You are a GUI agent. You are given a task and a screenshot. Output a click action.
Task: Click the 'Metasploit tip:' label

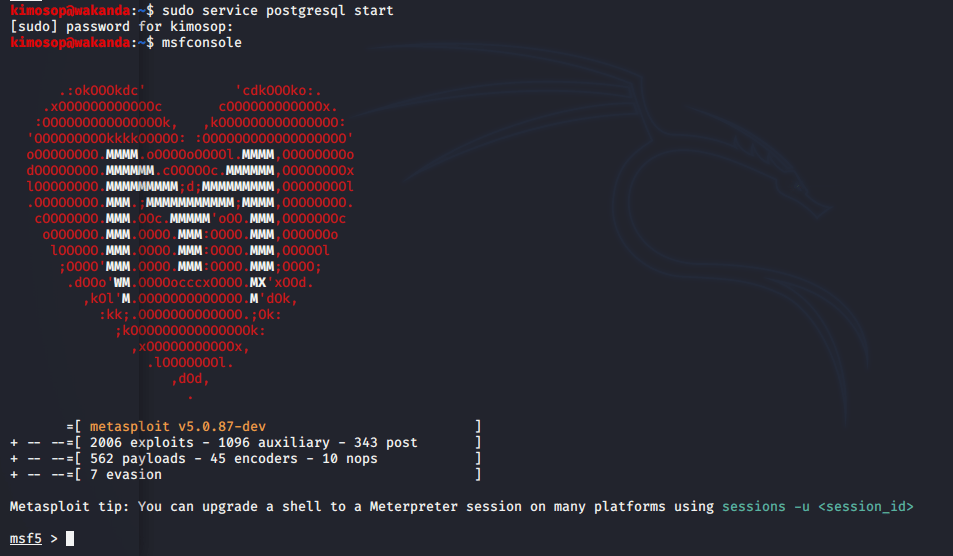69,506
